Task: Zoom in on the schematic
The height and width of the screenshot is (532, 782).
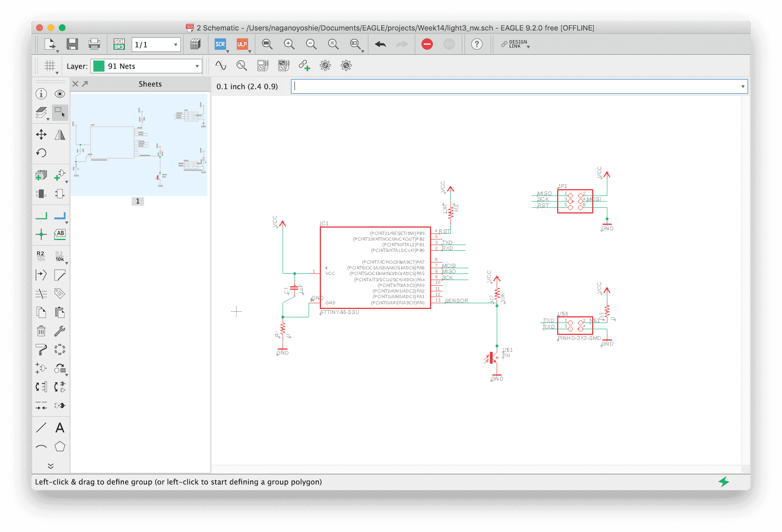Action: [289, 44]
